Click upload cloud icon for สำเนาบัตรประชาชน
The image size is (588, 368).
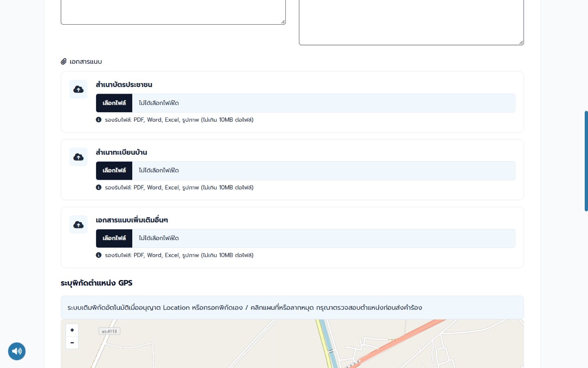click(x=78, y=89)
